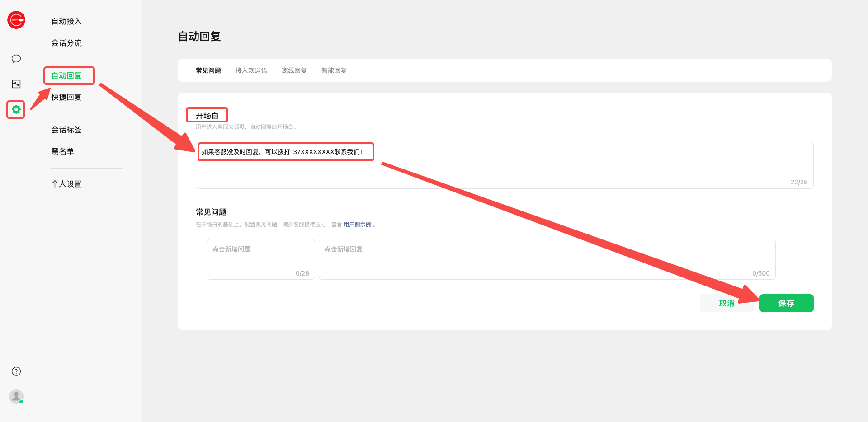This screenshot has height=422, width=868.
Task: Switch to 接入欢迎语 tab
Action: tap(251, 70)
